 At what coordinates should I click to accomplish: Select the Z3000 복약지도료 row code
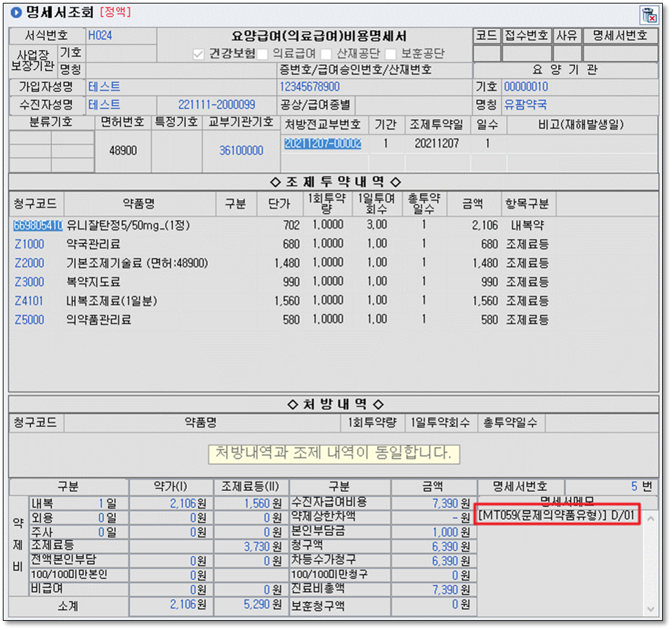[x=29, y=282]
